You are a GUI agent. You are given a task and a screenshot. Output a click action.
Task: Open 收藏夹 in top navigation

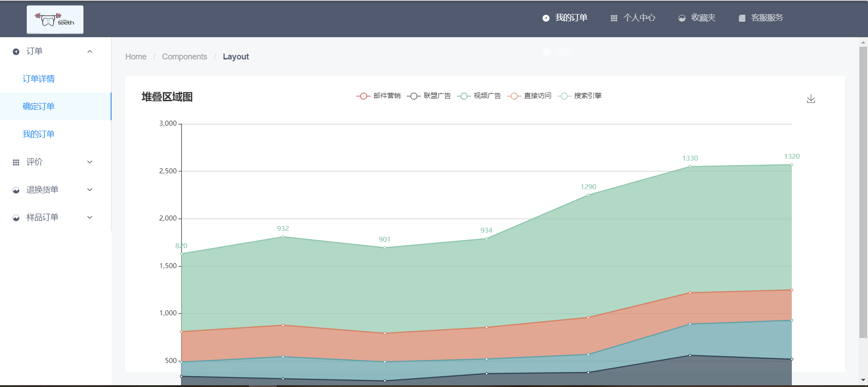[703, 18]
